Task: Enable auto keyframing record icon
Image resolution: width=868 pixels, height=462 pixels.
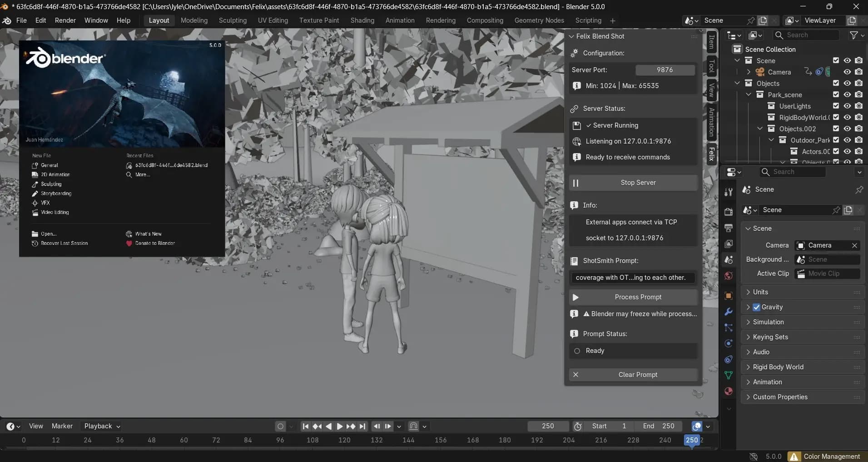Action: (280, 426)
